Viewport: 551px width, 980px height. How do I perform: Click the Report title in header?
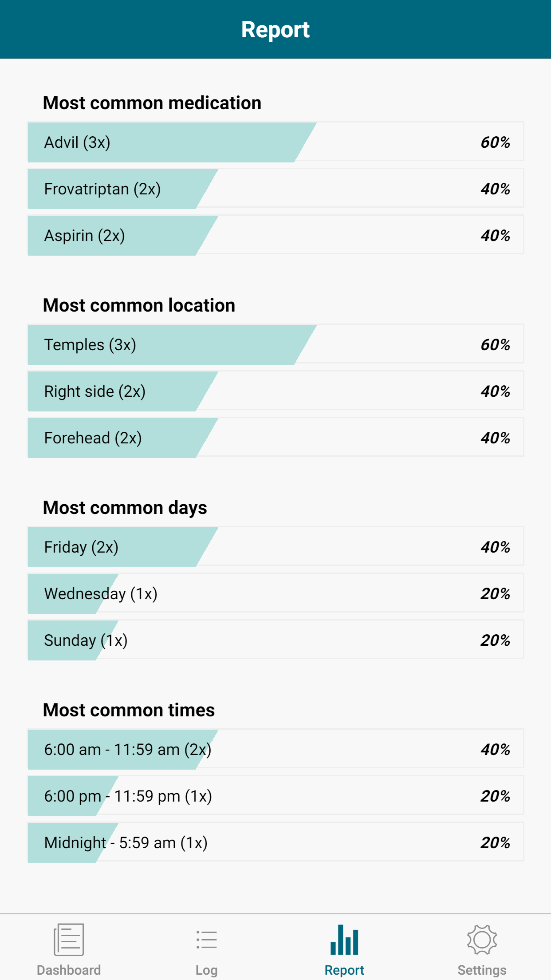click(x=275, y=30)
